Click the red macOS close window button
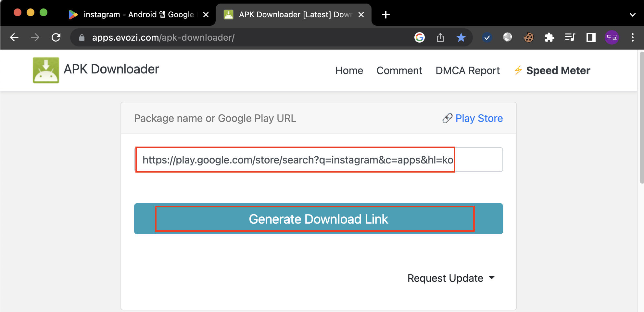Screen dimensions: 644x312 coord(18,12)
